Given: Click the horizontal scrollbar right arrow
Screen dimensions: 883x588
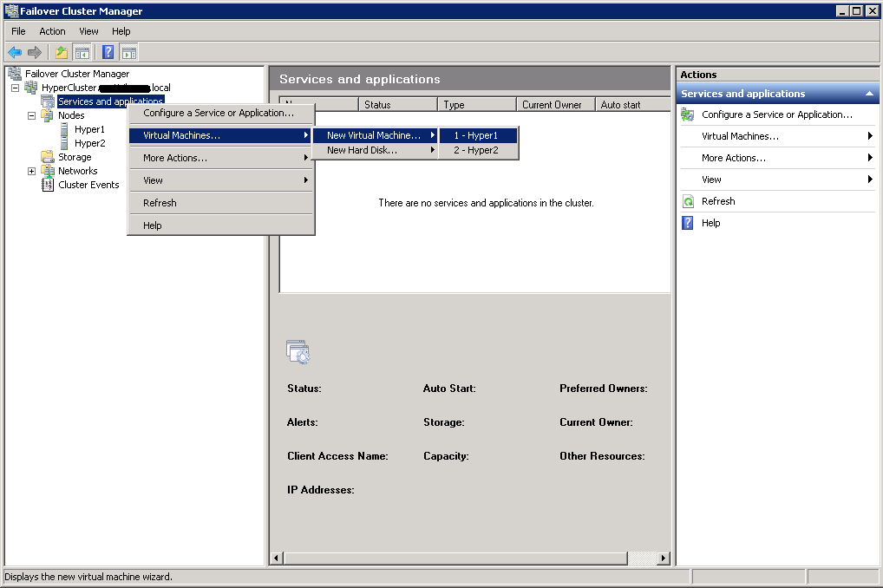Looking at the screenshot, I should (664, 558).
